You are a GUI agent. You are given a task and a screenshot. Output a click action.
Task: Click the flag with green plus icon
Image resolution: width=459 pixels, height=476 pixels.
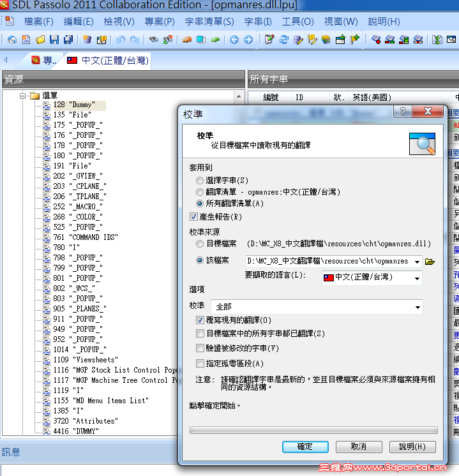pos(354,40)
